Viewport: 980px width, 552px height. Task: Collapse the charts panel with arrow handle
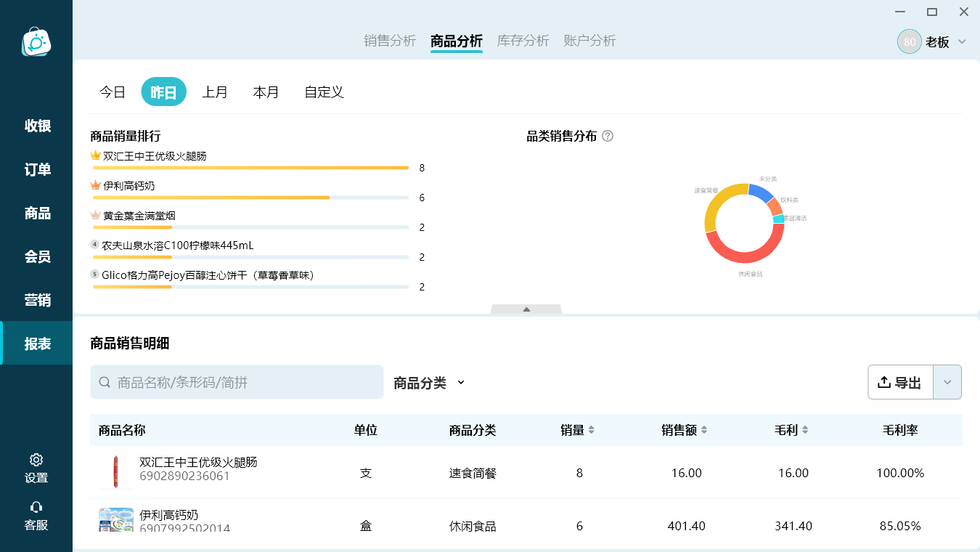coord(526,309)
